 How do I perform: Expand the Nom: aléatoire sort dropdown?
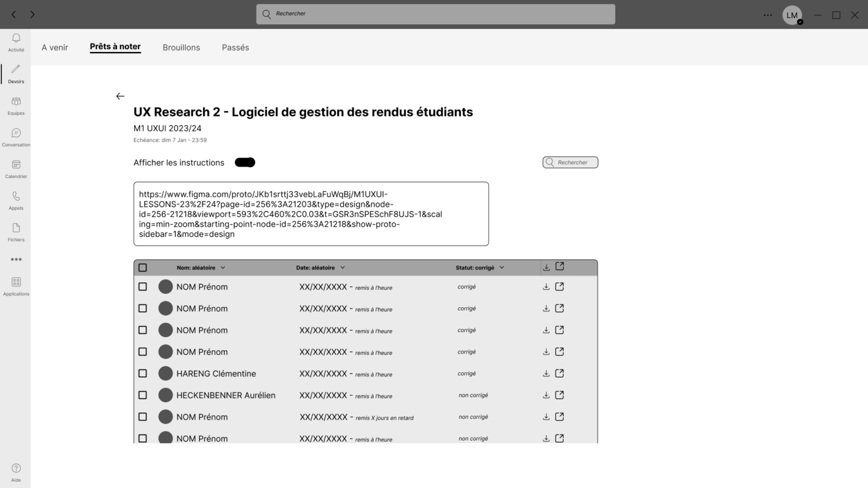click(223, 268)
